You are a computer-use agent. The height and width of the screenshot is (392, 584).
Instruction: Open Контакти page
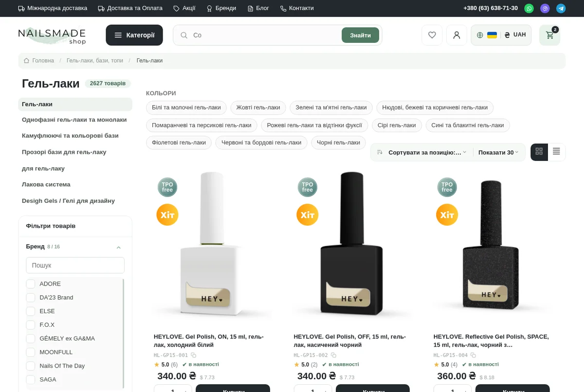click(297, 8)
